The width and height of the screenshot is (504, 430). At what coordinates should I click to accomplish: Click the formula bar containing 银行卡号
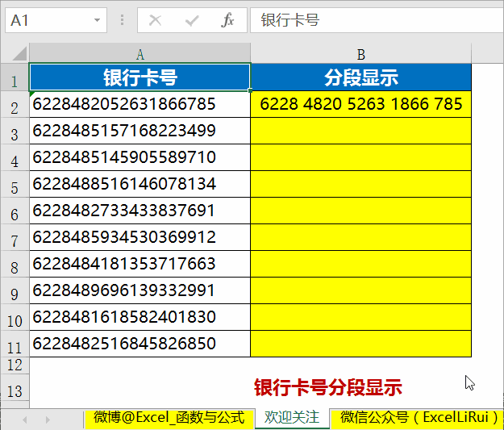pyautogui.click(x=377, y=20)
